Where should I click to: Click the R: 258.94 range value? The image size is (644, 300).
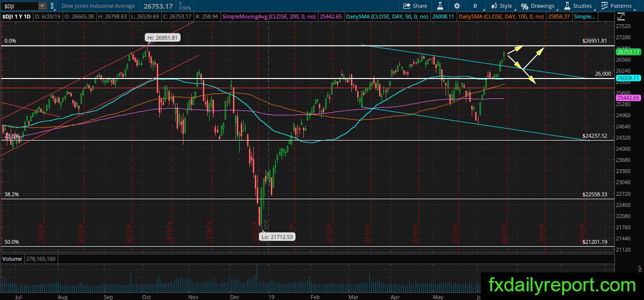[x=207, y=16]
